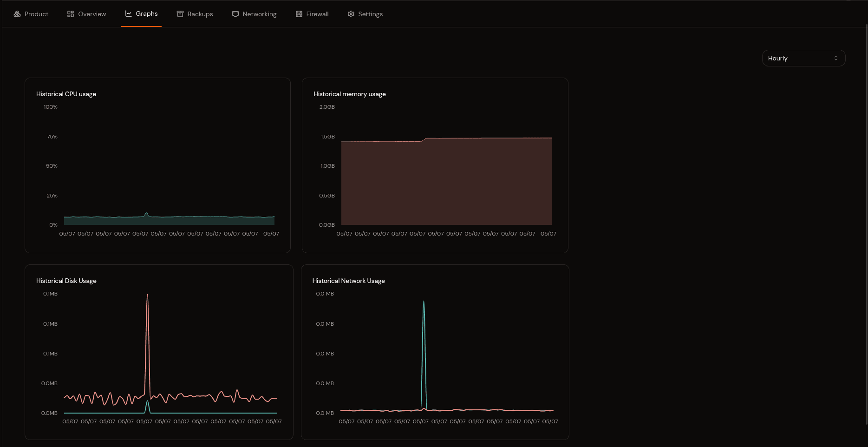Click the Networking icon
The image size is (868, 447).
(235, 14)
